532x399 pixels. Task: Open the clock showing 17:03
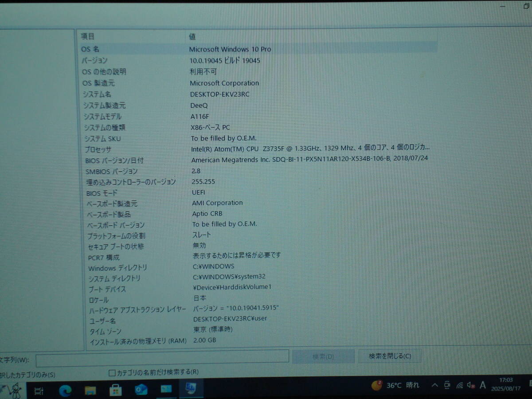(507, 385)
